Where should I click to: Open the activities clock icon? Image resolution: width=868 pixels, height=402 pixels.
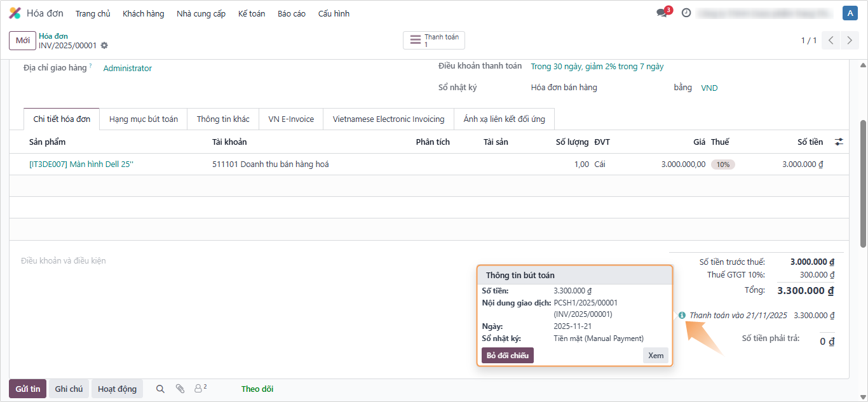point(686,13)
